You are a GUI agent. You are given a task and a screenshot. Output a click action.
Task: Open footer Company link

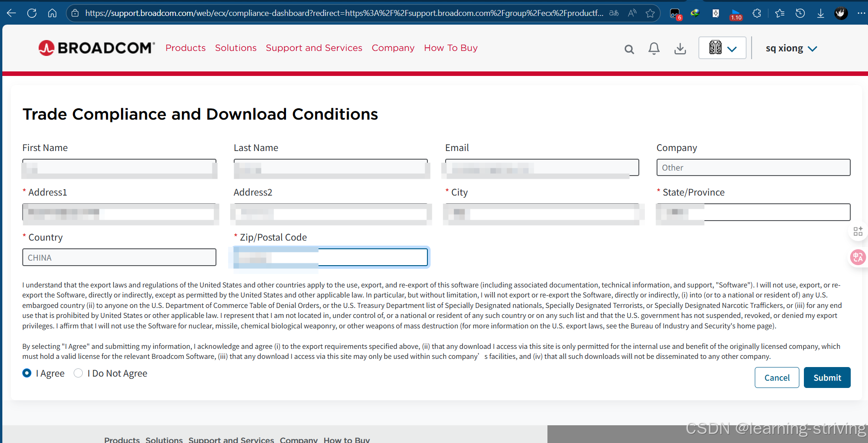pyautogui.click(x=299, y=440)
